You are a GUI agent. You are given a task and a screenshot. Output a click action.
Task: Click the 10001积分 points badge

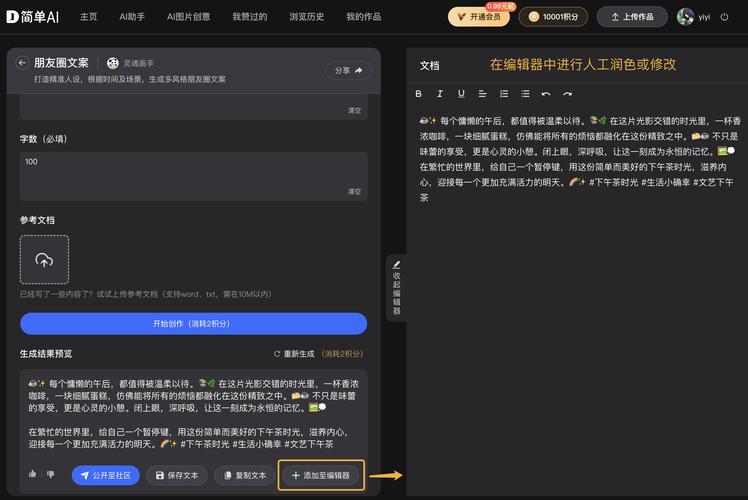click(553, 17)
